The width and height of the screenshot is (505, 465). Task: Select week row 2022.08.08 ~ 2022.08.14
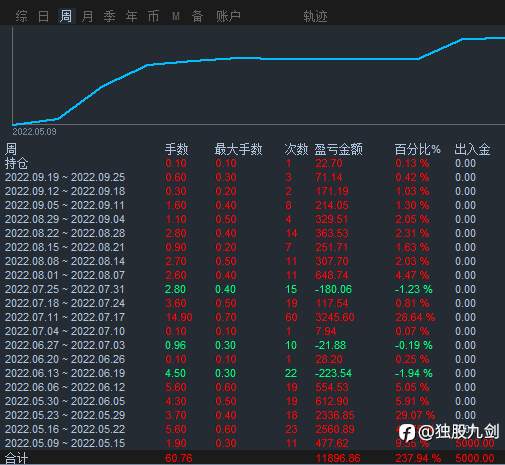coord(65,261)
